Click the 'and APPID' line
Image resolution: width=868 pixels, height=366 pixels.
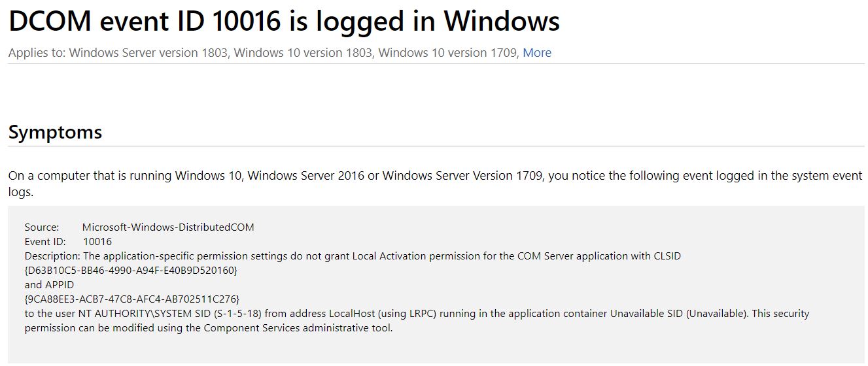[x=49, y=285]
